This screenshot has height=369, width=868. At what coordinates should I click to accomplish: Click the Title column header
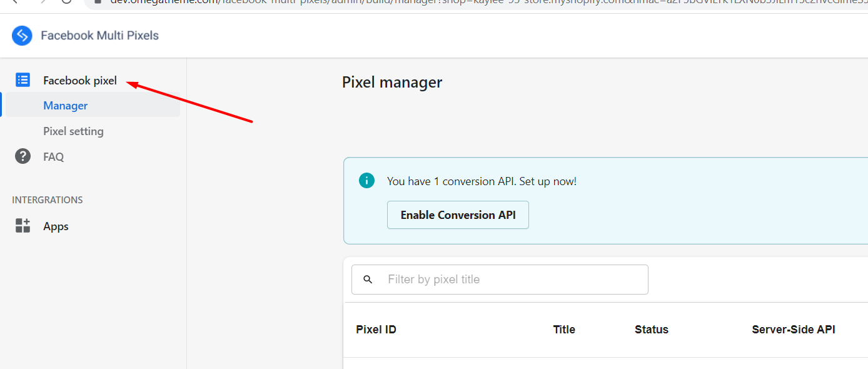point(564,330)
